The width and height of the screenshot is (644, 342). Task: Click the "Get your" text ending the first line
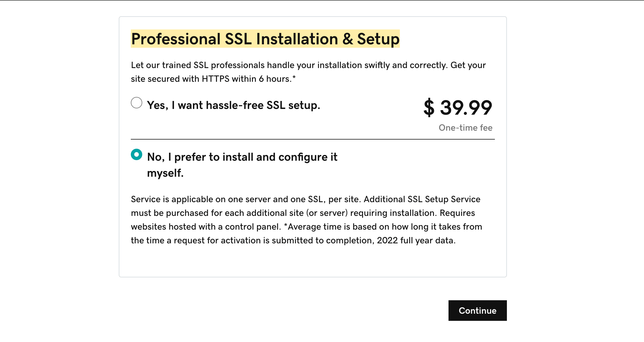pos(468,65)
